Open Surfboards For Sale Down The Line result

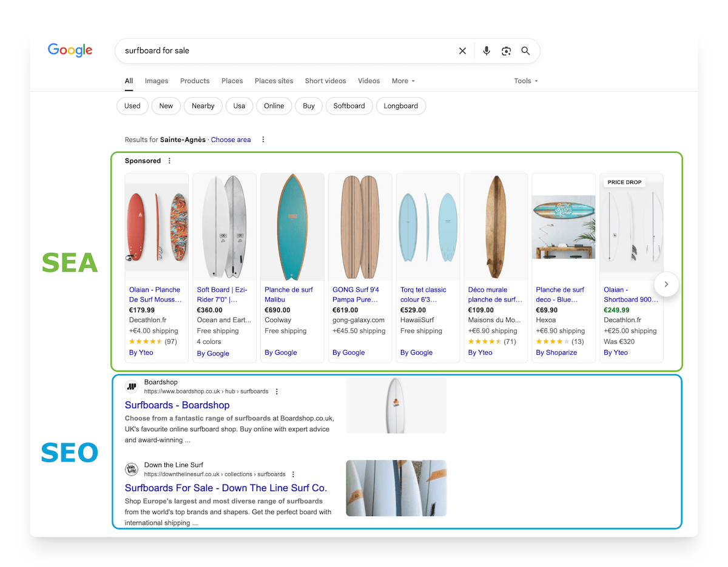click(x=226, y=488)
